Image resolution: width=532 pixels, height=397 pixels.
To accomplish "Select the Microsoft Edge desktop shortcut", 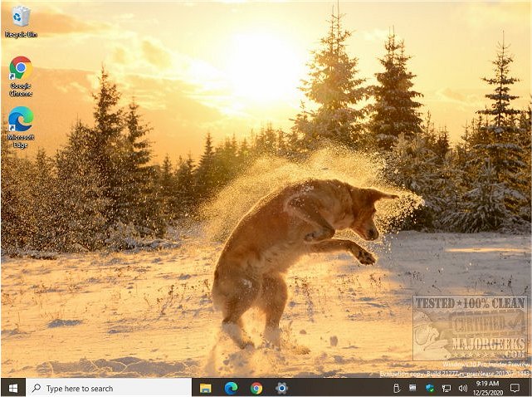I will 21,127.
